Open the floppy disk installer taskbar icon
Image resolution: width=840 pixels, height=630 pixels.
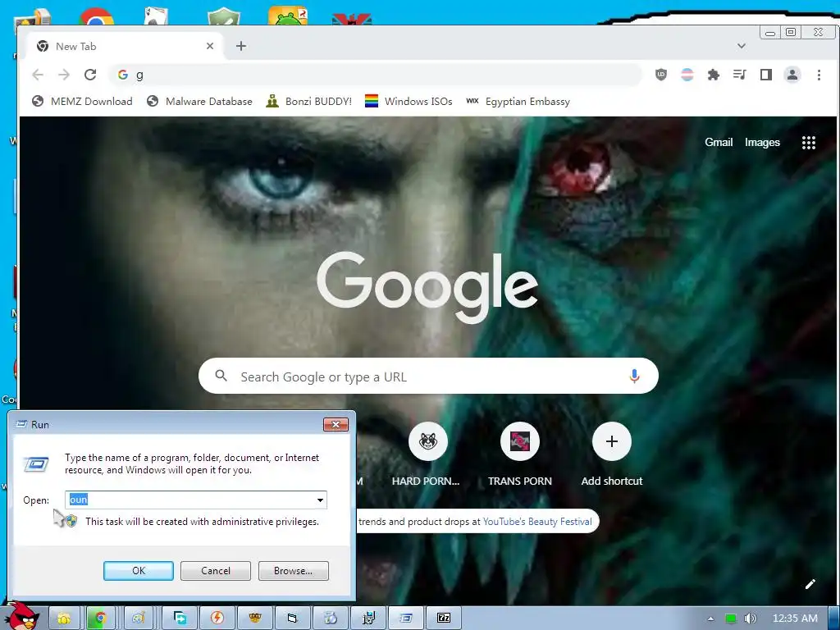[x=368, y=619]
